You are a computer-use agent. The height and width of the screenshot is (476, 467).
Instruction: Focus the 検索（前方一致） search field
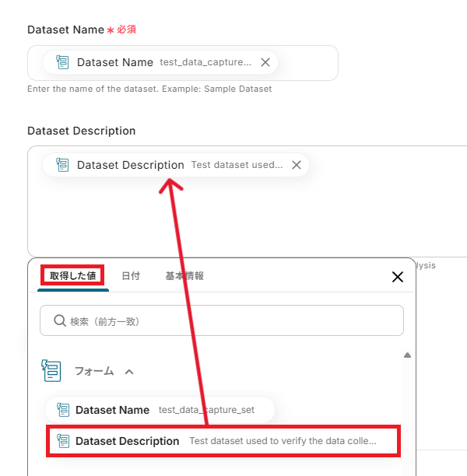222,320
